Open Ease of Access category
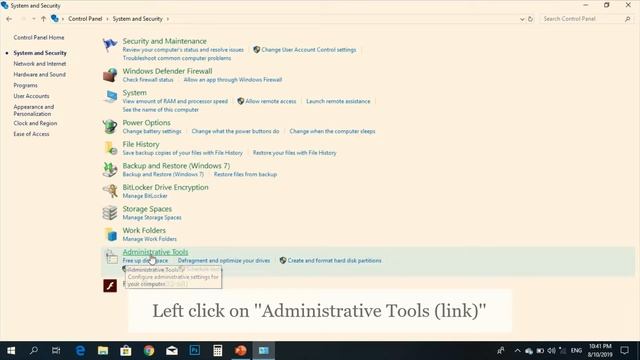This screenshot has height=360, width=640. click(31, 134)
